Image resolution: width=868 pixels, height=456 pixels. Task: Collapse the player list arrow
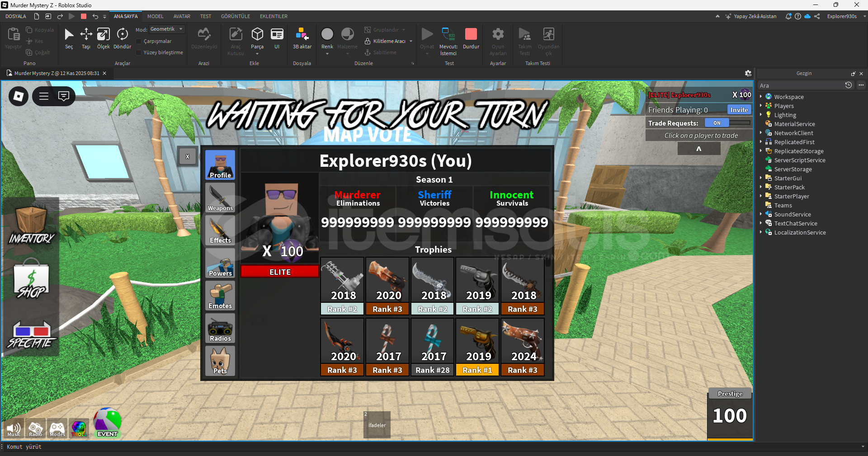[x=699, y=149]
